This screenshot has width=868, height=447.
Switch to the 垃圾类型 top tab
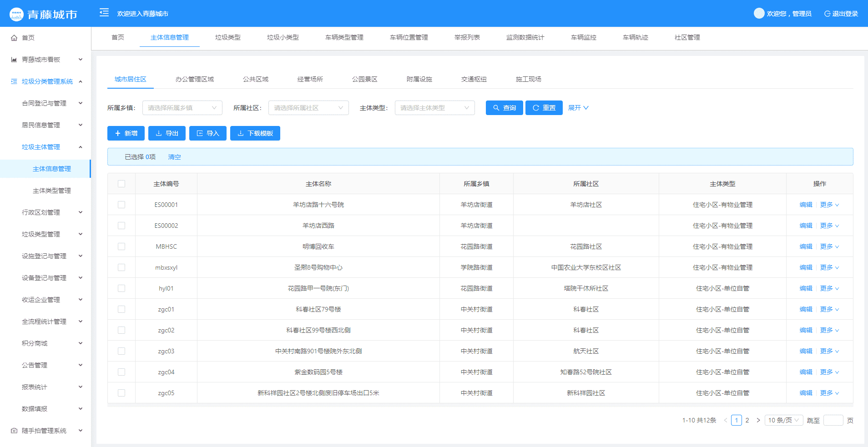coord(228,37)
